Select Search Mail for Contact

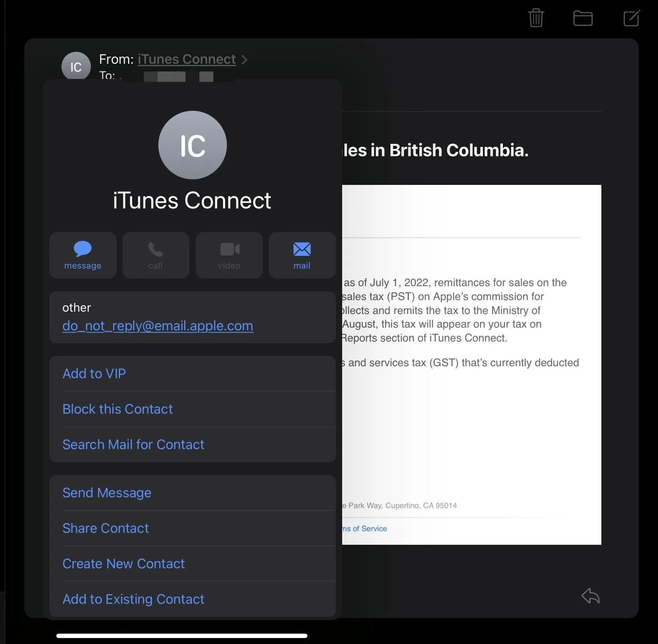coord(133,444)
